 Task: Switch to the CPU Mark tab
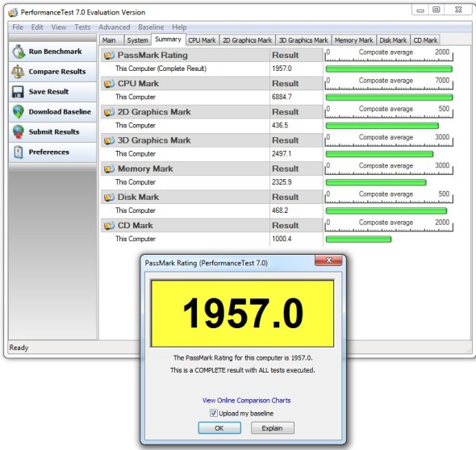click(x=202, y=40)
